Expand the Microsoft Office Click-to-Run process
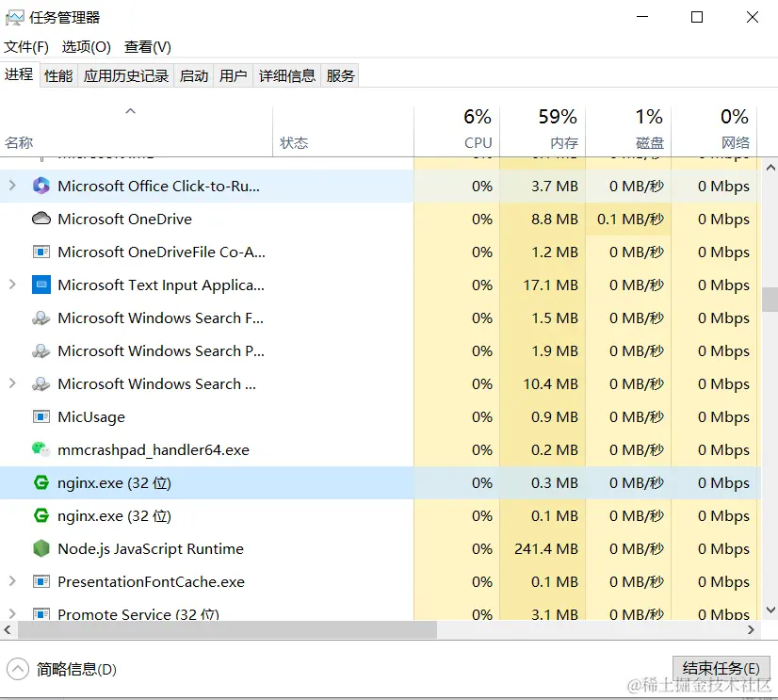Screen dimensions: 778x700 [12, 186]
